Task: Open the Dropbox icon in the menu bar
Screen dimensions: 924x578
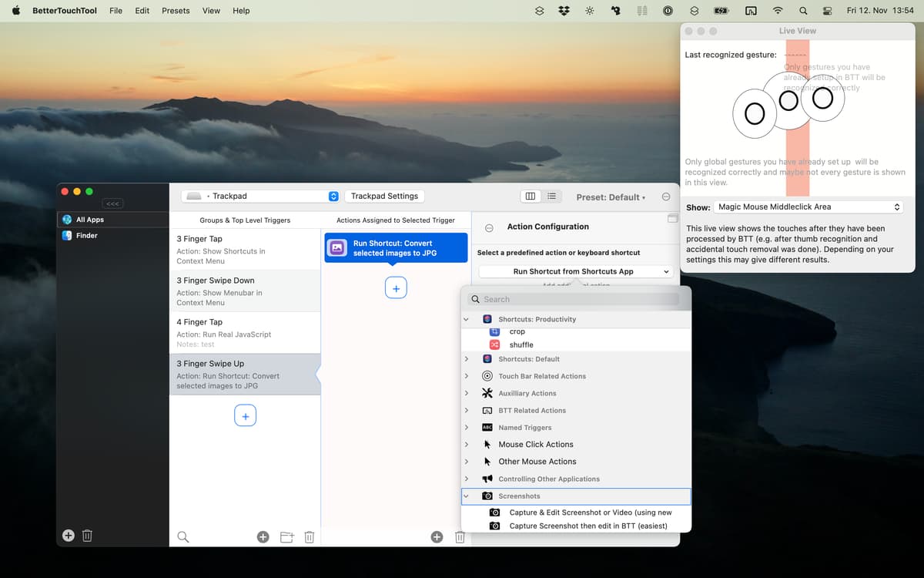Action: point(564,11)
